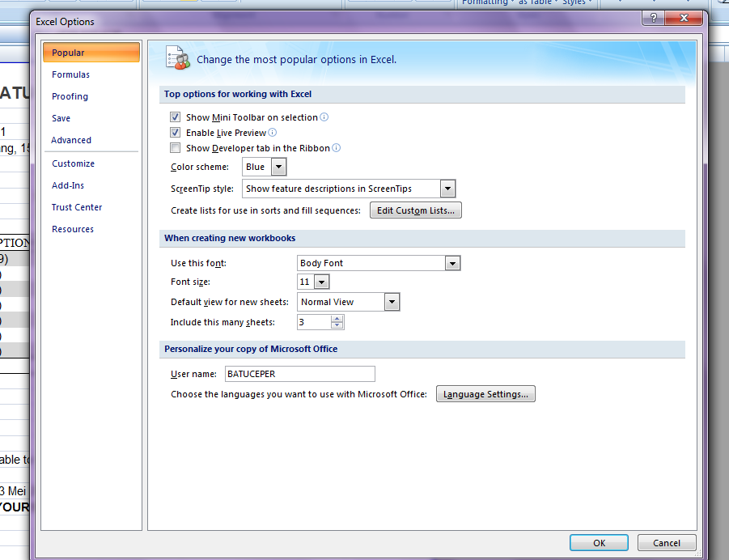Toggle Show Mini Toolbar on selection

pyautogui.click(x=176, y=117)
